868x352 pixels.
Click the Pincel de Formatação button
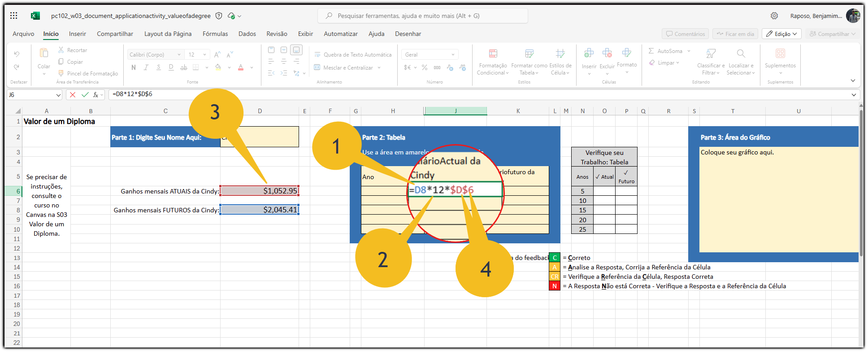(88, 74)
